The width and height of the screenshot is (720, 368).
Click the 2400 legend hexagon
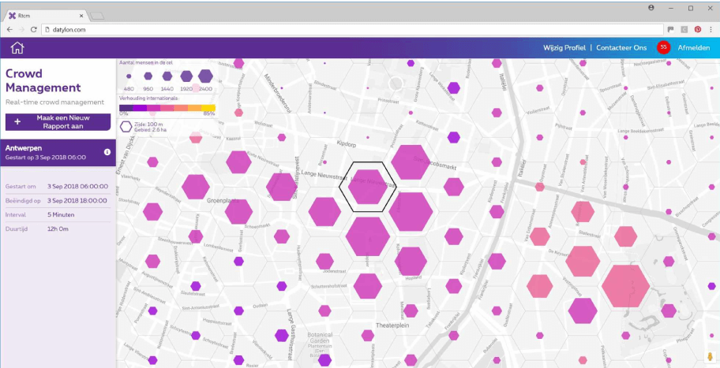[x=206, y=76]
